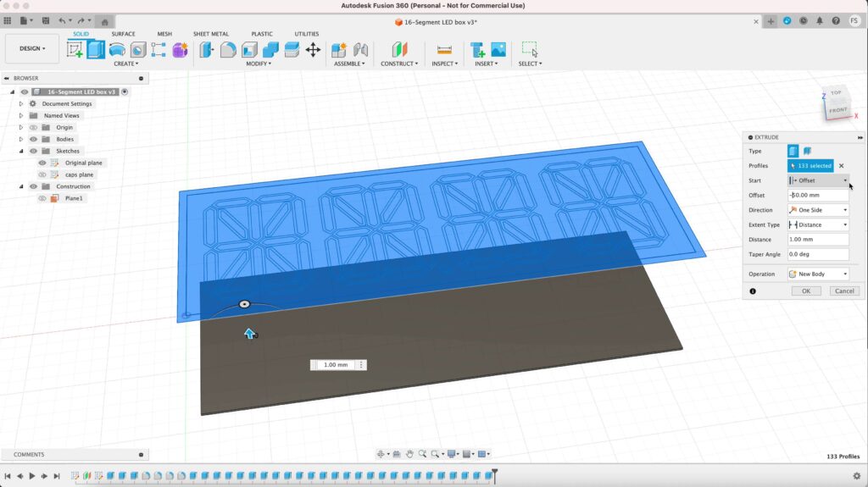868x487 pixels.
Task: Click the Fillet tool in Modify
Action: [227, 50]
